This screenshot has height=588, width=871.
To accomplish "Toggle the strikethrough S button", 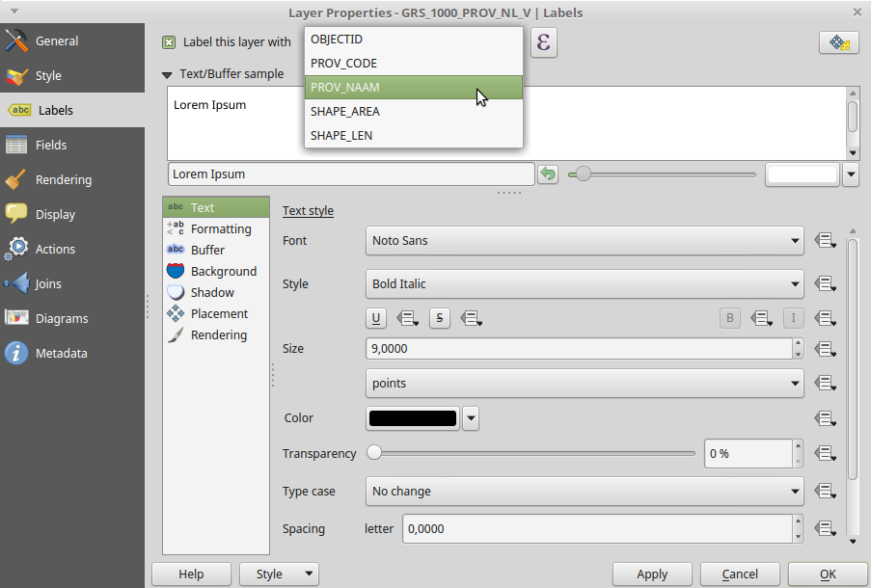I will pyautogui.click(x=440, y=318).
